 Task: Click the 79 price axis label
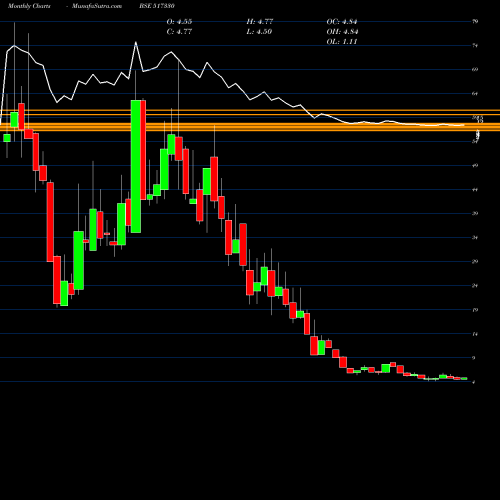(475, 22)
